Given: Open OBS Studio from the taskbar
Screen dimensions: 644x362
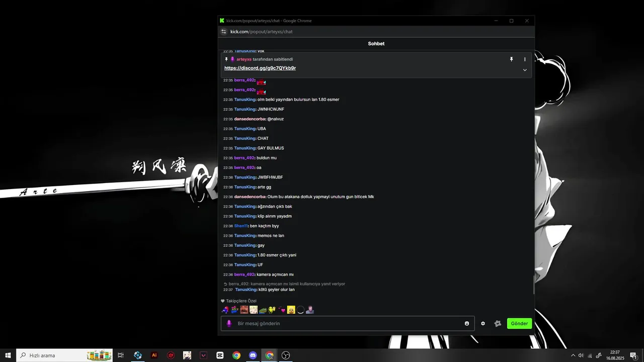Looking at the screenshot, I should click(x=286, y=355).
